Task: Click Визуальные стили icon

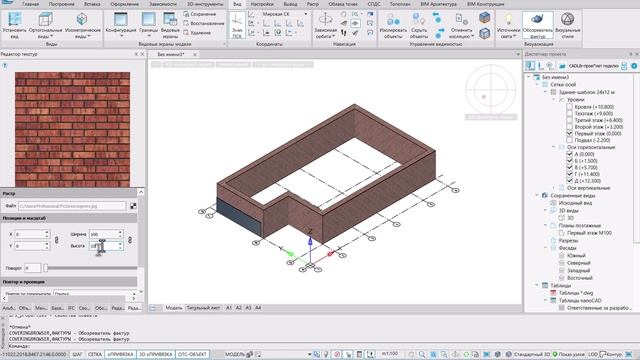Action: point(567,20)
